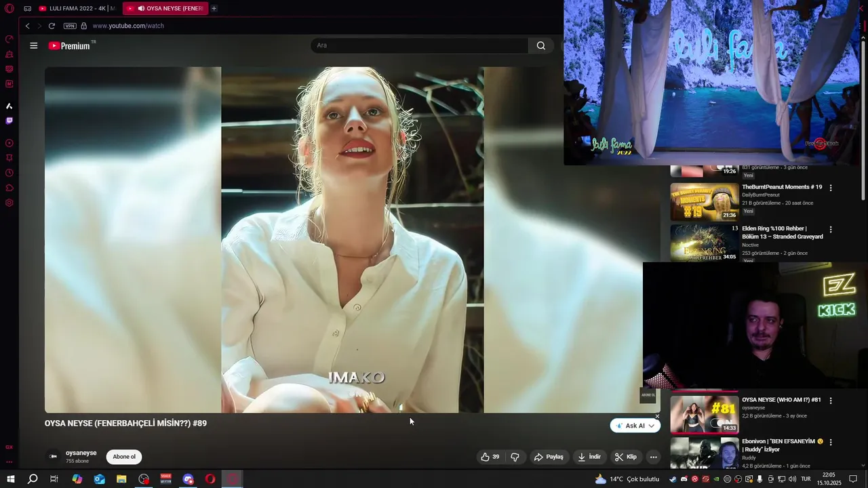The width and height of the screenshot is (868, 488).
Task: Open Aria AI in Opera sidebar
Action: click(9, 106)
